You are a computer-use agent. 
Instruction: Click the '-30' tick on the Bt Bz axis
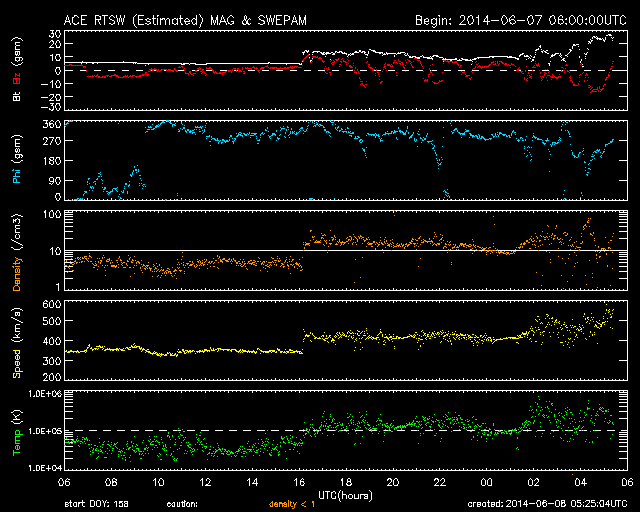51,107
